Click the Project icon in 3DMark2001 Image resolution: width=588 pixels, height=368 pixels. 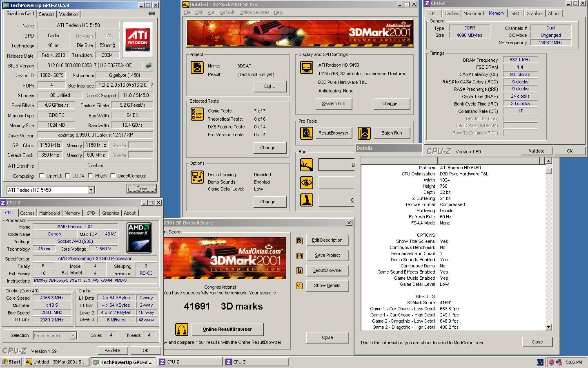197,67
